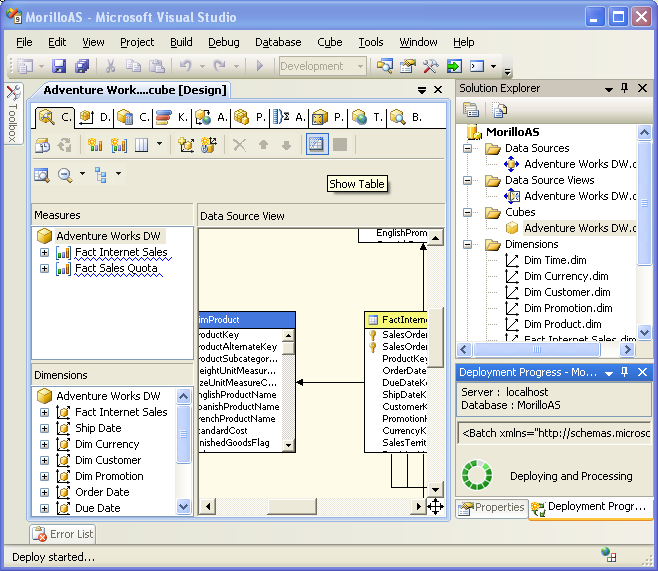
Task: Click the Delete X designer icon
Action: [239, 145]
